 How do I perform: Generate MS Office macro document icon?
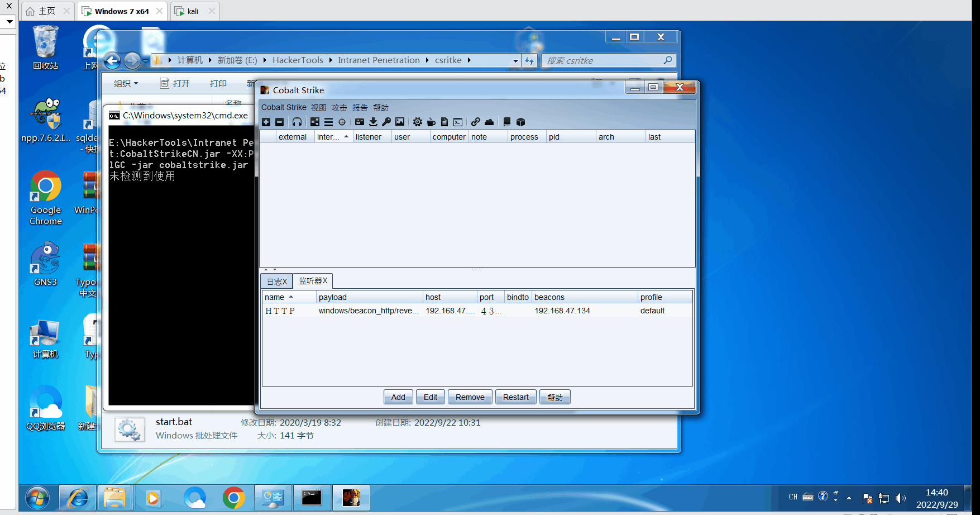pos(444,122)
